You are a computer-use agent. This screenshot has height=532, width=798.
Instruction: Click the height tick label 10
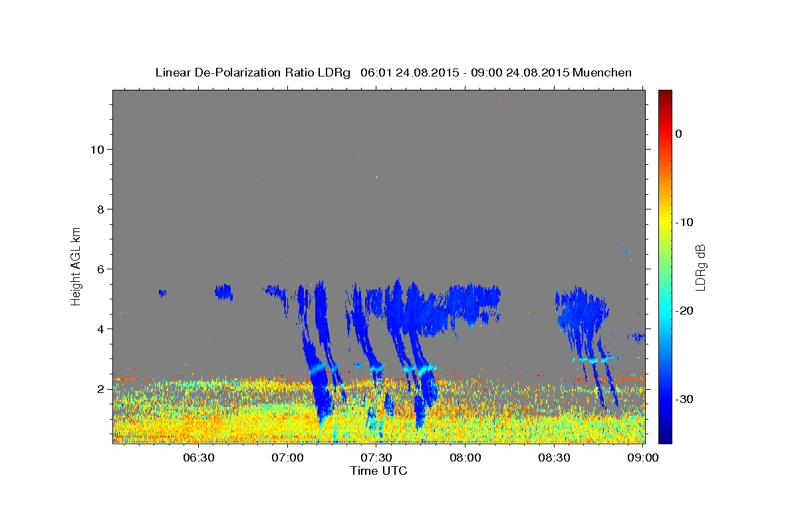tap(96, 149)
